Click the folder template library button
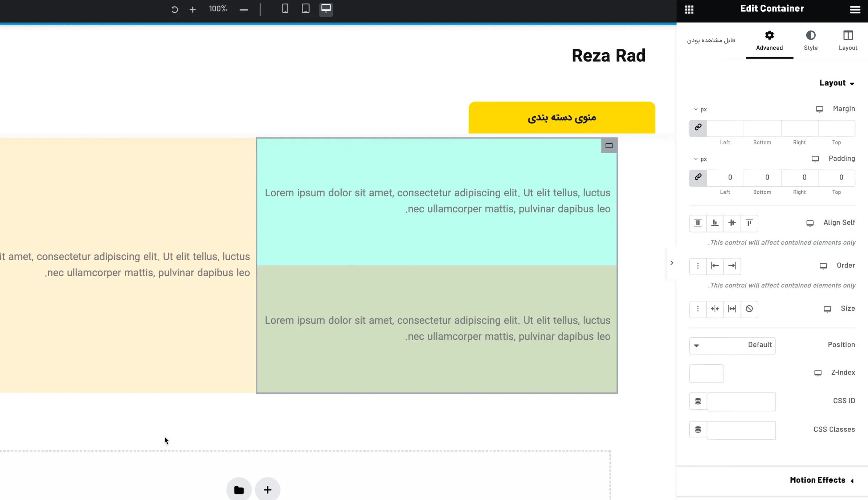The height and width of the screenshot is (500, 868). tap(239, 490)
